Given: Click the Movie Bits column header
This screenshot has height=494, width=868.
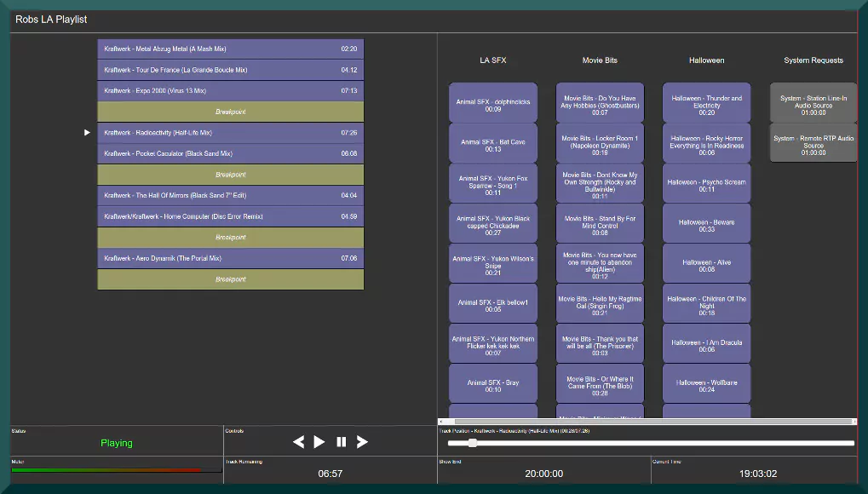Looking at the screenshot, I should (x=600, y=60).
